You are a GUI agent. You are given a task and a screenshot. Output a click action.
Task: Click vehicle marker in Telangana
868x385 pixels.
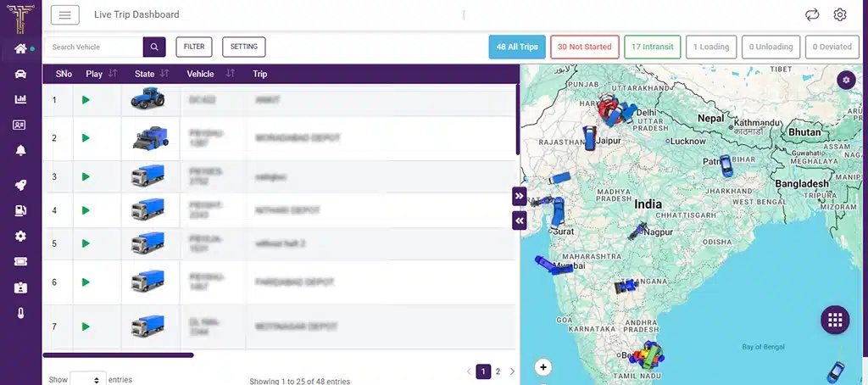coord(626,287)
